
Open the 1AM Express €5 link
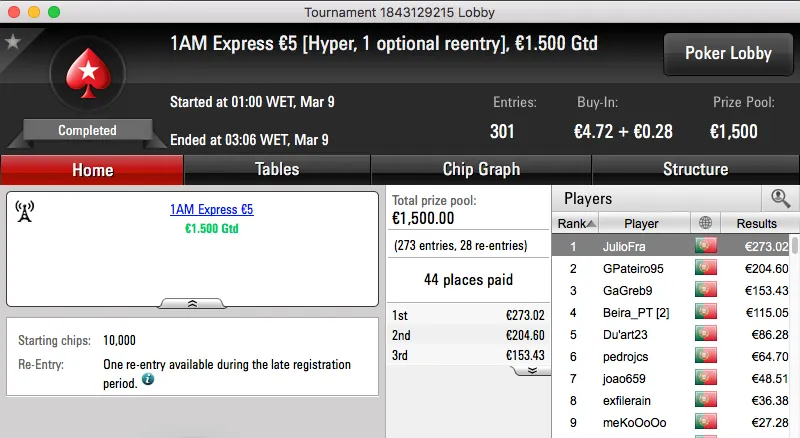[211, 210]
